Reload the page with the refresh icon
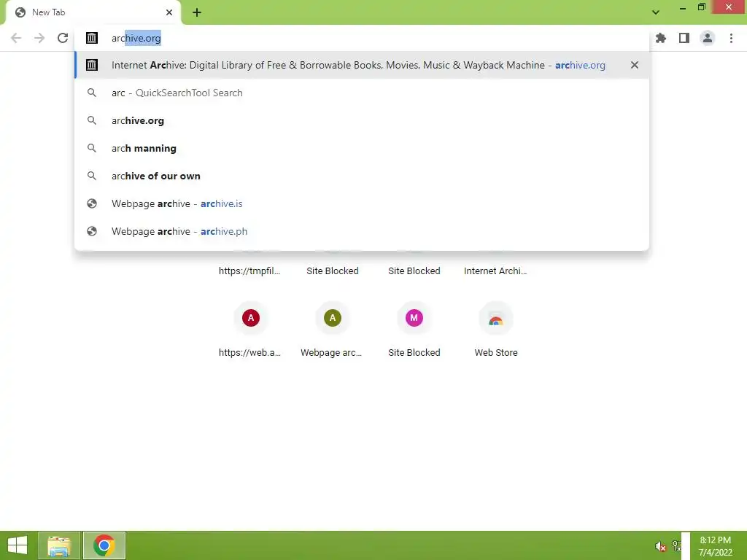This screenshot has height=560, width=747. coord(63,38)
